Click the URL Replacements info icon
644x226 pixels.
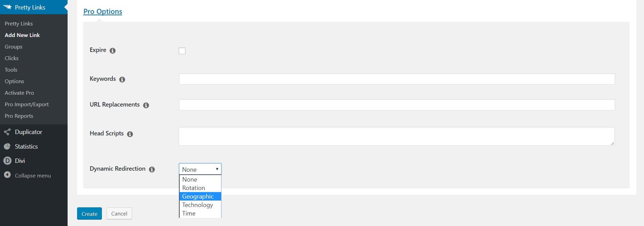coord(146,105)
